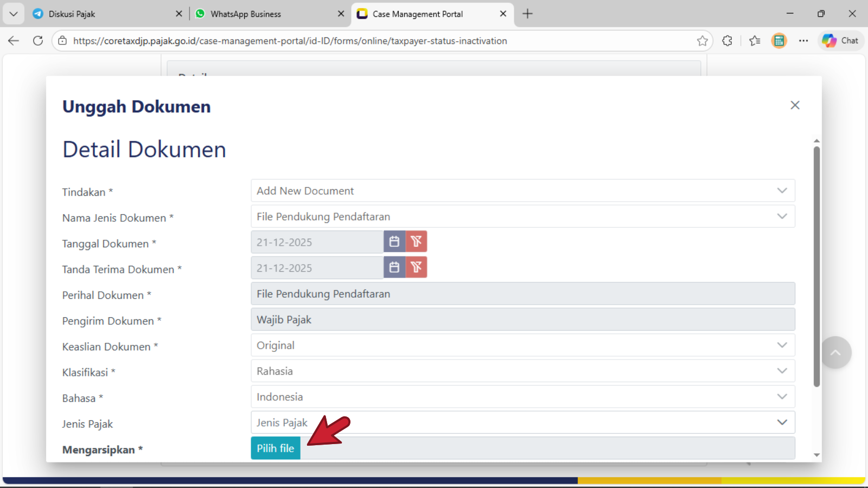Expand the Keaslian Dokumen dropdown
Viewport: 868px width, 488px height.
(x=522, y=345)
